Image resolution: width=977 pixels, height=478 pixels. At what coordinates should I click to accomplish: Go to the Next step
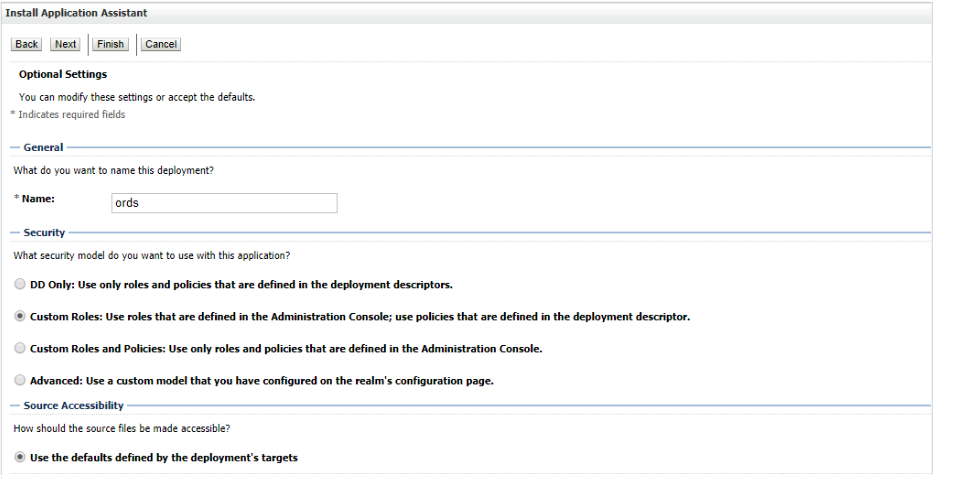(66, 44)
